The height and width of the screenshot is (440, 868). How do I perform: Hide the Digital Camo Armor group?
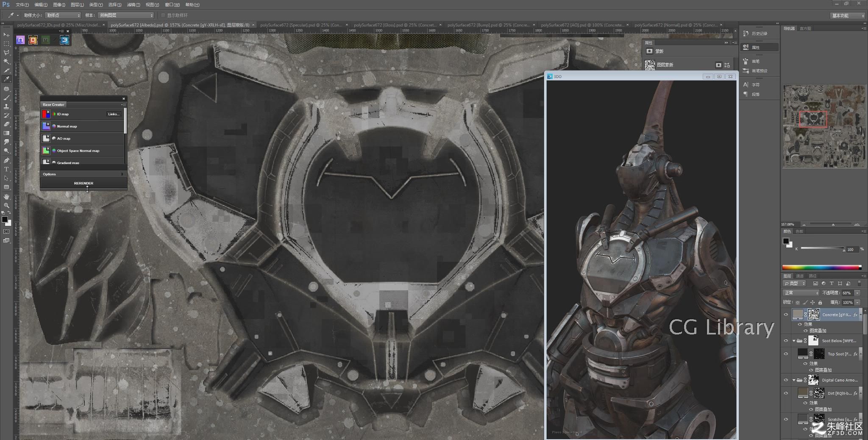click(786, 380)
